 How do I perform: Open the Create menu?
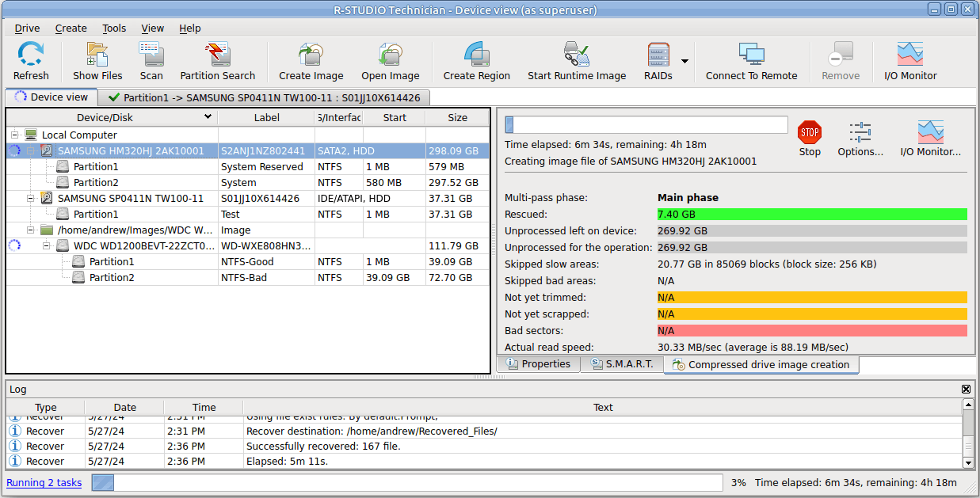pos(71,28)
